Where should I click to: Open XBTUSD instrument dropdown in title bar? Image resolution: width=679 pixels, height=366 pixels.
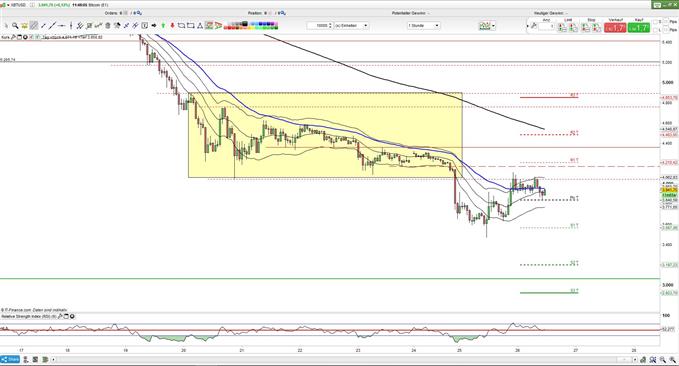(8, 5)
